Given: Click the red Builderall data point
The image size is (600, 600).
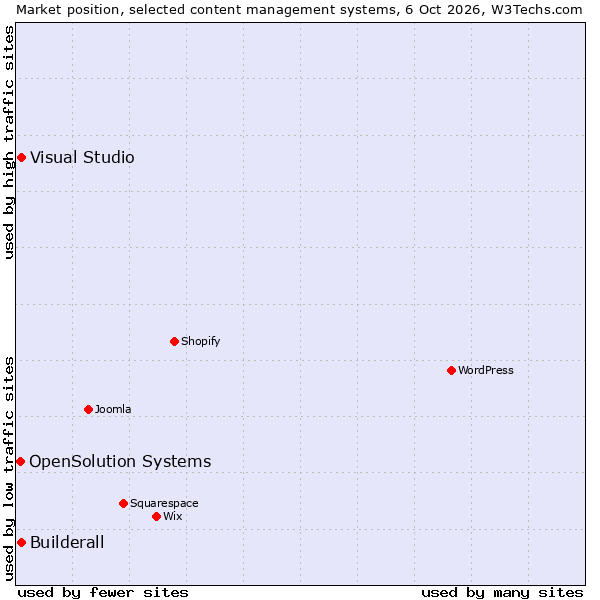Looking at the screenshot, I should [22, 543].
